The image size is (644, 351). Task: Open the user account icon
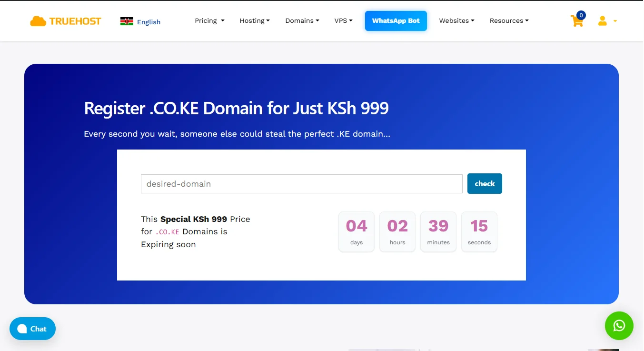pyautogui.click(x=603, y=21)
